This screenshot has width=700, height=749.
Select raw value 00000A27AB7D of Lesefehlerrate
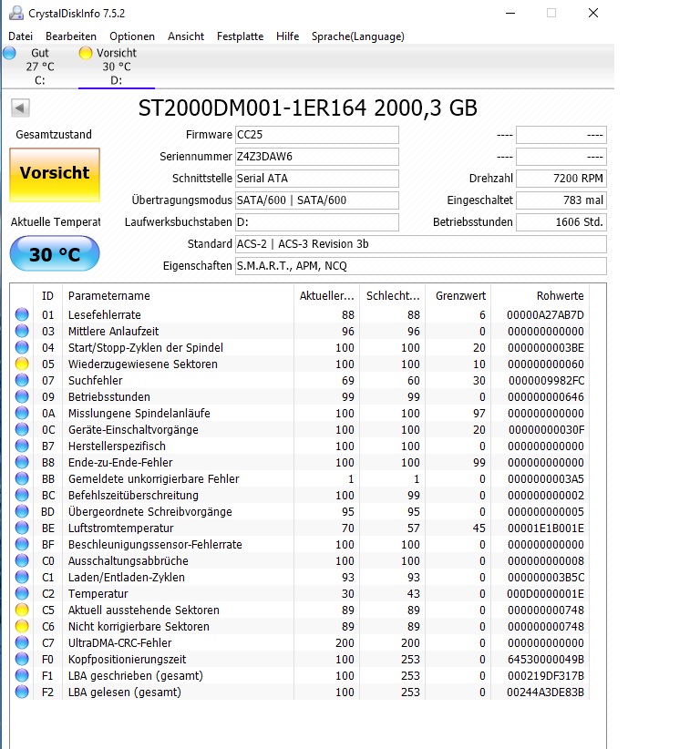[545, 314]
